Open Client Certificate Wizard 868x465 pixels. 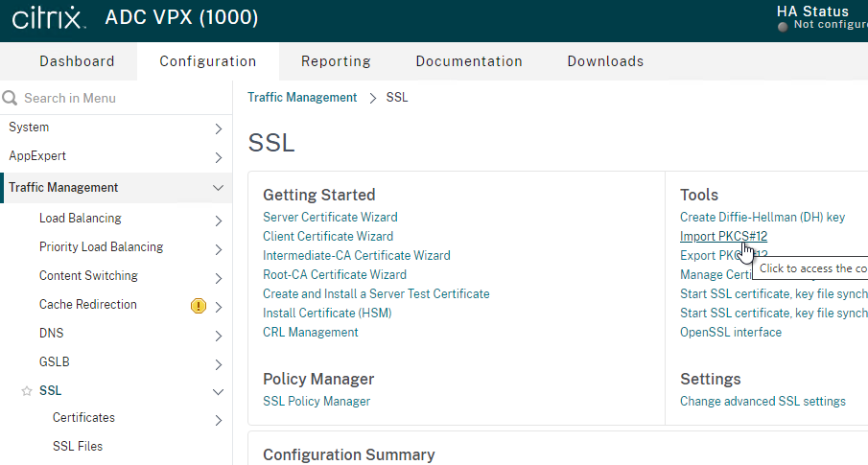(x=328, y=237)
